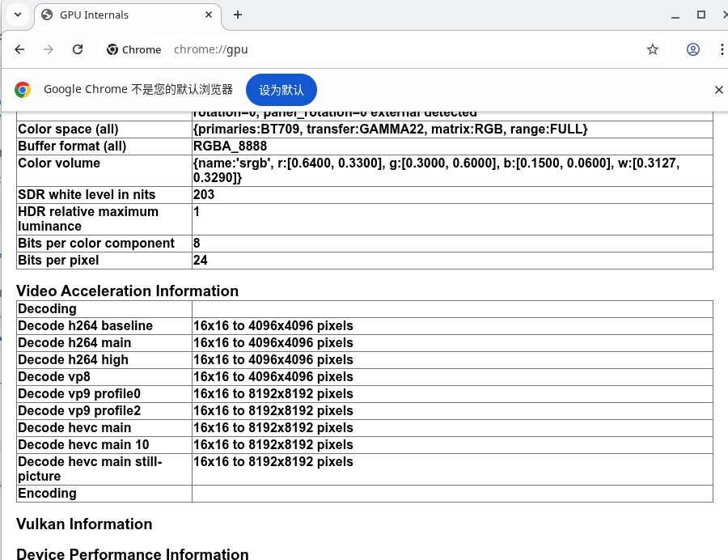Screen dimensions: 728x560
Task: Maximize the Chrome window
Action: 701,15
